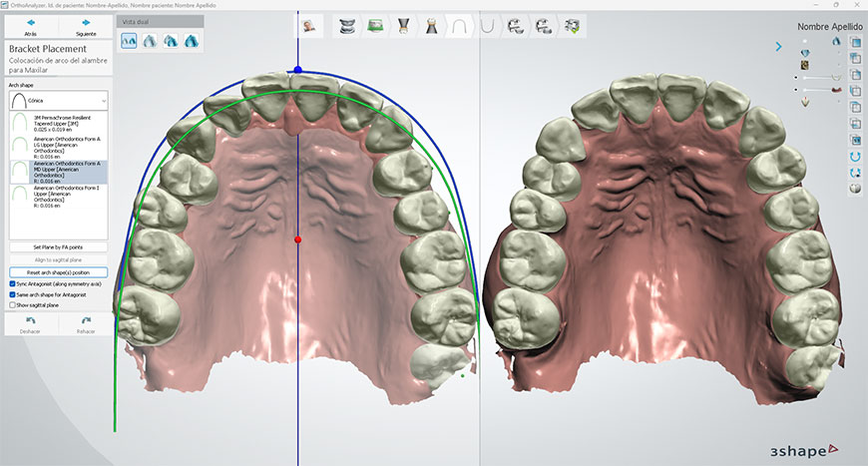
Task: Click the Rehacer redo arrow
Action: pos(87,321)
